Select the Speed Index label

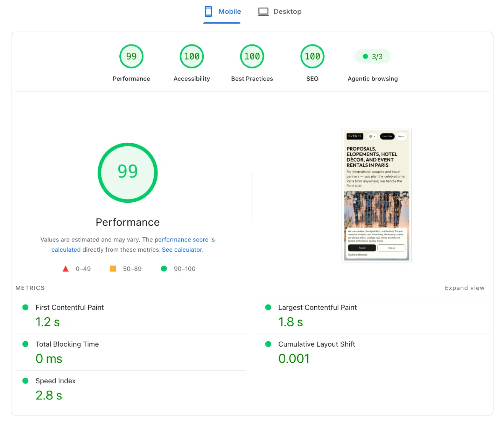pyautogui.click(x=56, y=381)
